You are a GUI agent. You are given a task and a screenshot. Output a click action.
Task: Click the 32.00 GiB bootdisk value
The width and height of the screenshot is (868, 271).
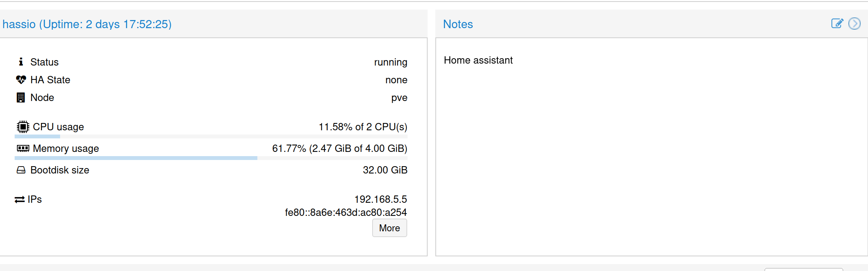click(385, 170)
